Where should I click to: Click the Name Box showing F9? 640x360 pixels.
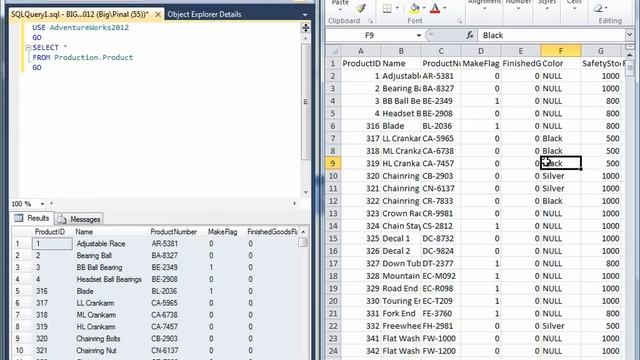click(369, 35)
